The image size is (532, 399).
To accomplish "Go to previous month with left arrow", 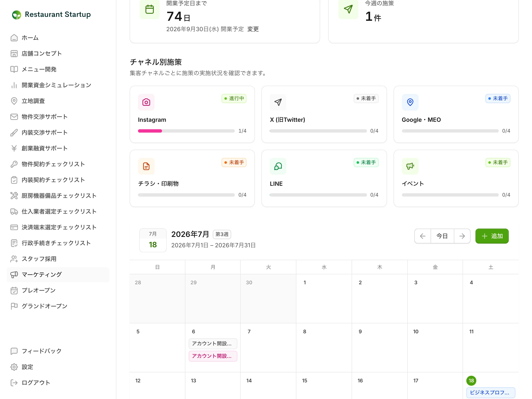I will (x=422, y=236).
